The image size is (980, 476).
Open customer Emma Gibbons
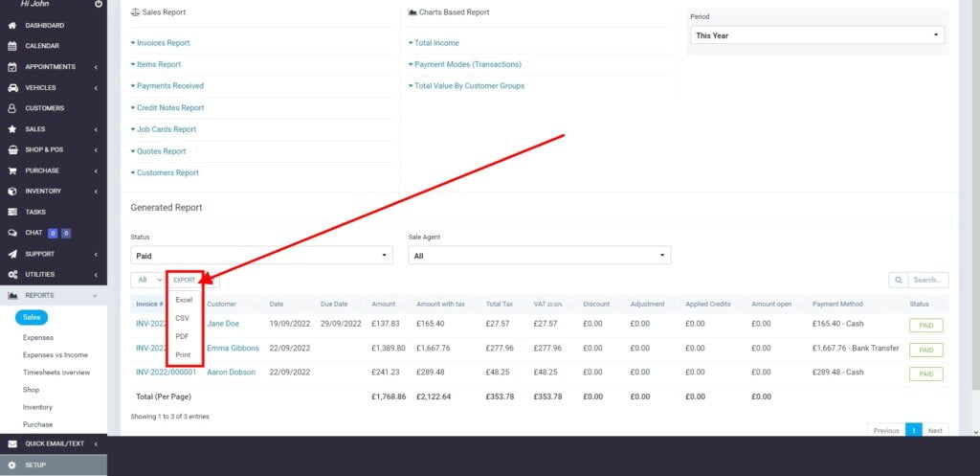234,349
